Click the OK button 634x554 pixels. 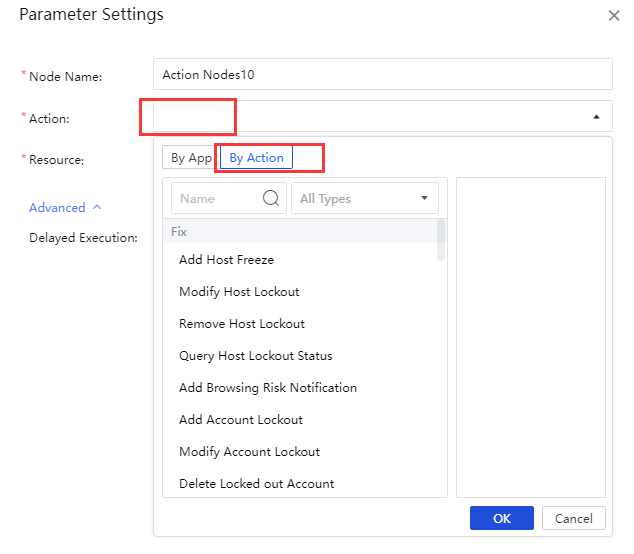[501, 519]
